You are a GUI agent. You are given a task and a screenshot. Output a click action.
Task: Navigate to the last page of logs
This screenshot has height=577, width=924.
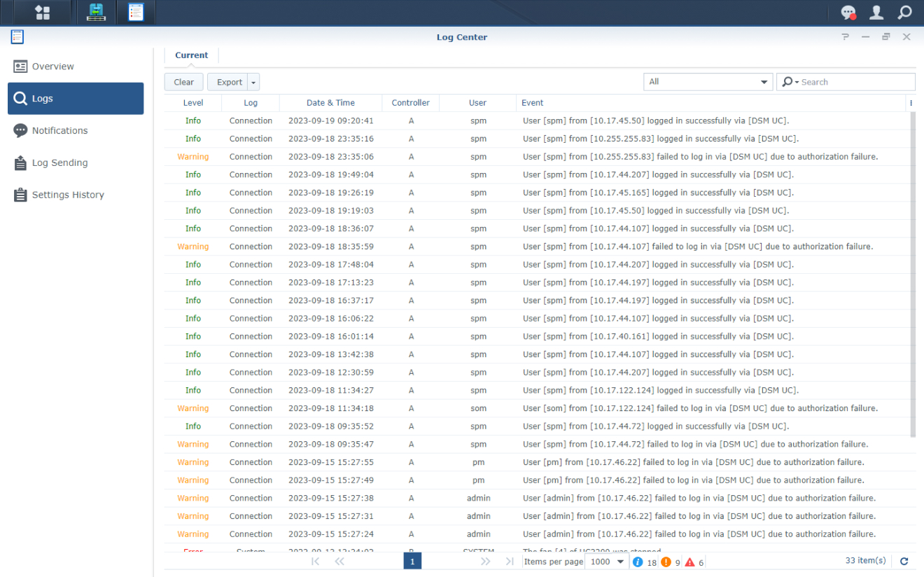click(x=510, y=561)
